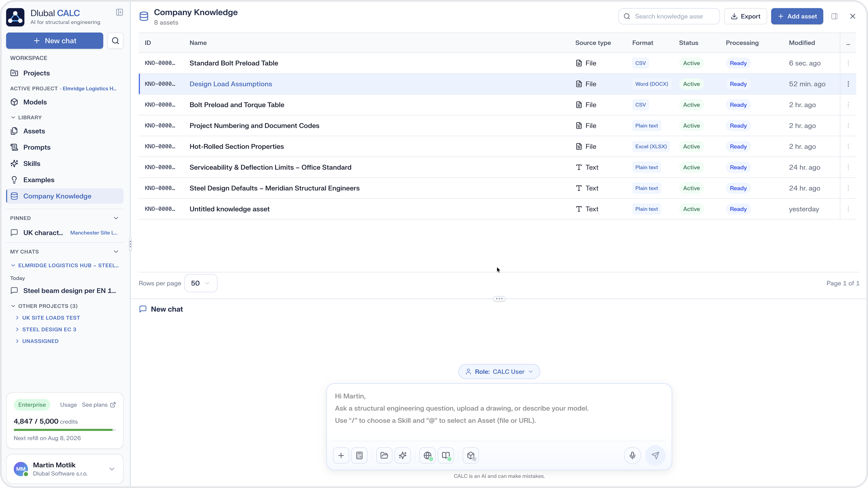Screen dimensions: 868x488
Task: Collapse the MY CHATS section chevron
Action: [x=116, y=252]
